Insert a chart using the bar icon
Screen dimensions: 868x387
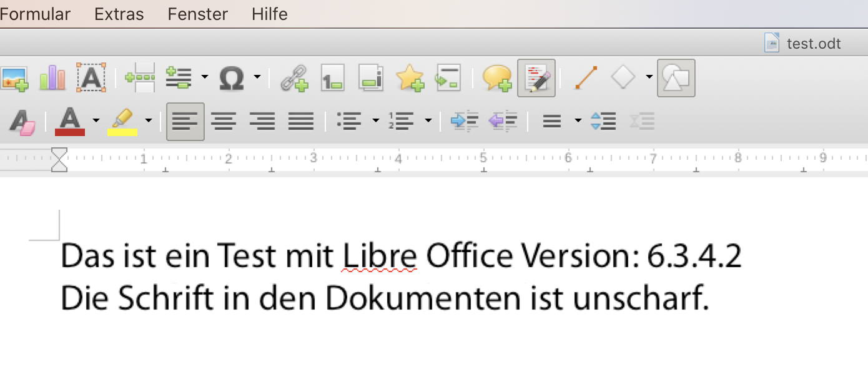point(52,78)
